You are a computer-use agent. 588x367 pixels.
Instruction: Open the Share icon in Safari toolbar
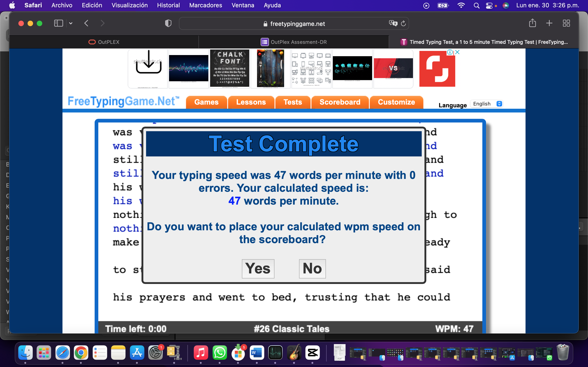tap(532, 23)
